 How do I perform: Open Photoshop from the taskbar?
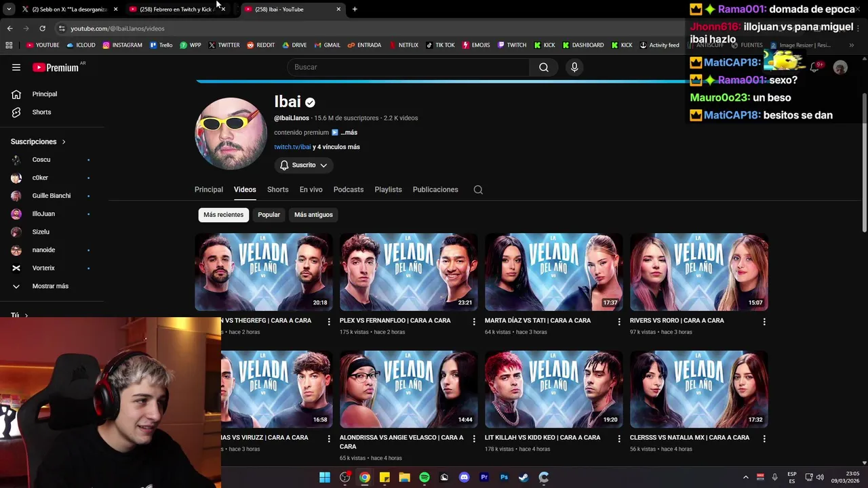pos(504,477)
